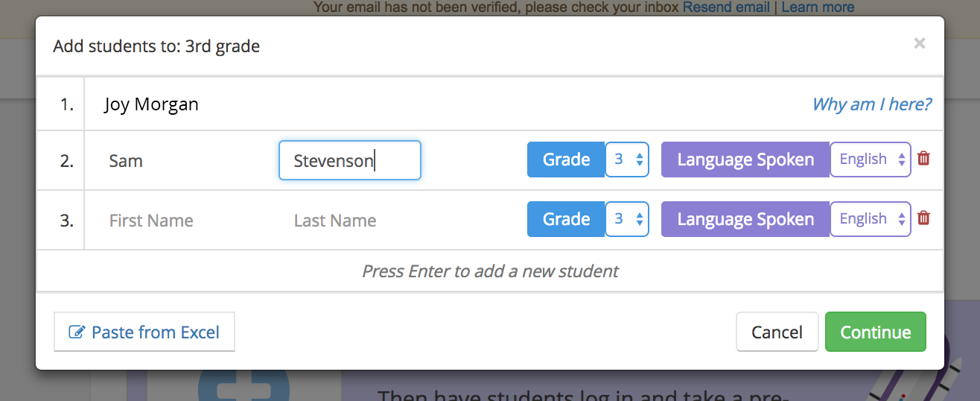Image resolution: width=980 pixels, height=401 pixels.
Task: Follow the Learn more link
Action: coord(818,7)
